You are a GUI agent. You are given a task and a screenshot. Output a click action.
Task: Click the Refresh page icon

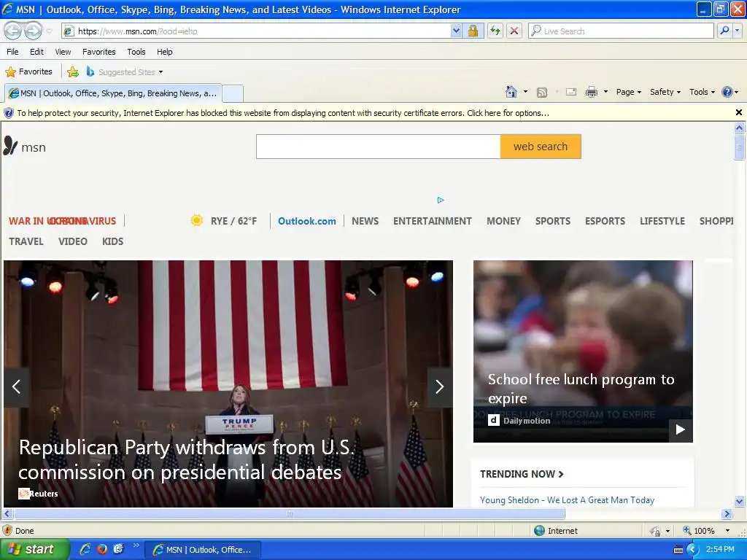[495, 31]
